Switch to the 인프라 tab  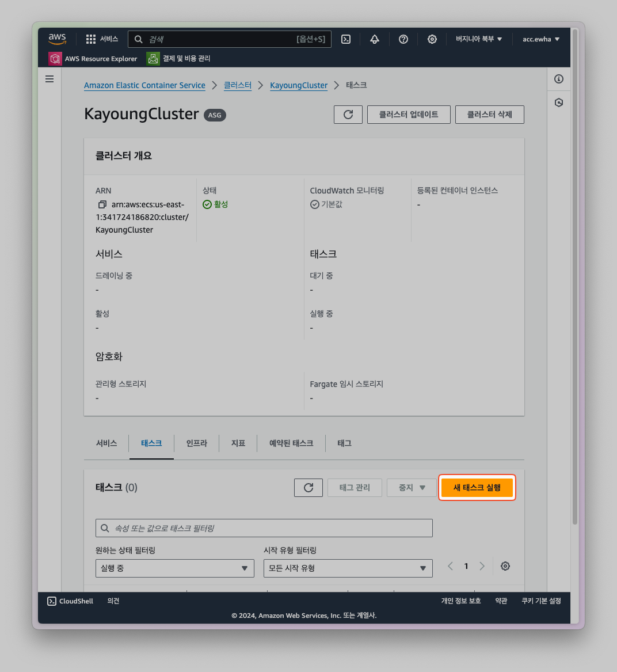click(196, 443)
